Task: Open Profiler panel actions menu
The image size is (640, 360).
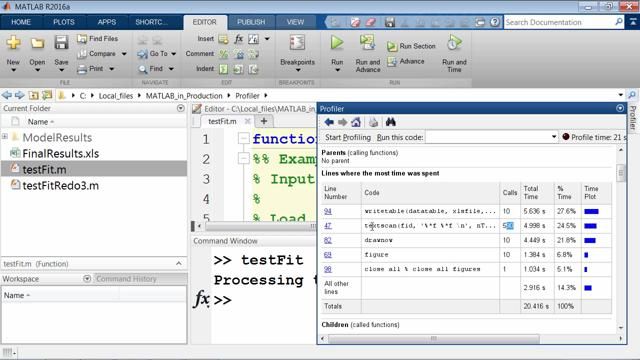Action: tap(620, 109)
